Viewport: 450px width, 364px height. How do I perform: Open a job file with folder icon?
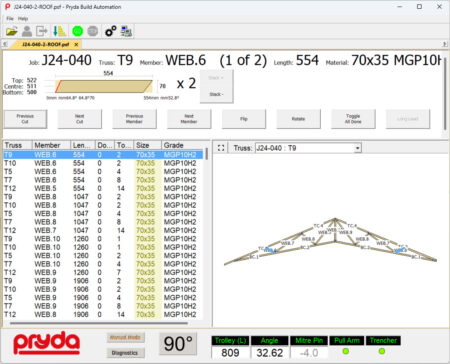tap(12, 31)
